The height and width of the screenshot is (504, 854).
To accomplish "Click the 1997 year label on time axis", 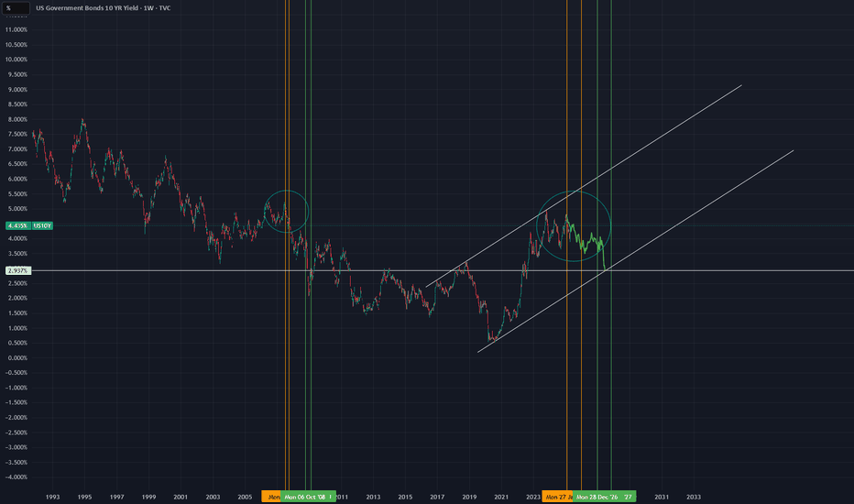I will click(116, 497).
